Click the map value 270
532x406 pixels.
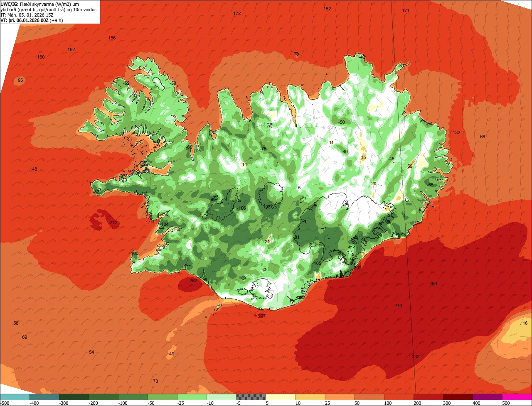(398, 306)
